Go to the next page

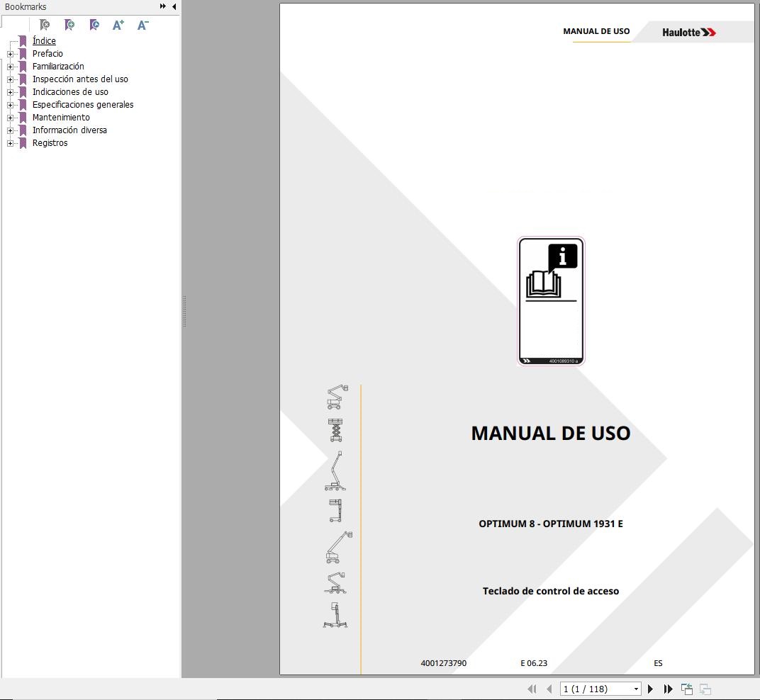650,688
